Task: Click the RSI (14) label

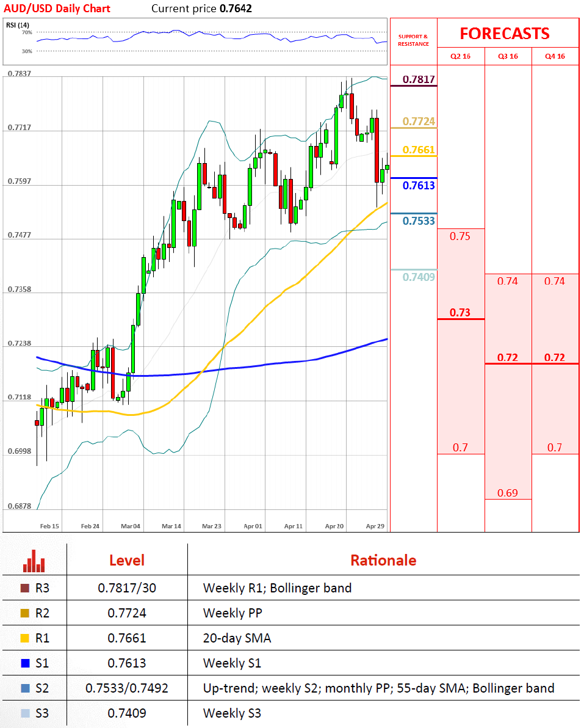Action: [x=18, y=25]
